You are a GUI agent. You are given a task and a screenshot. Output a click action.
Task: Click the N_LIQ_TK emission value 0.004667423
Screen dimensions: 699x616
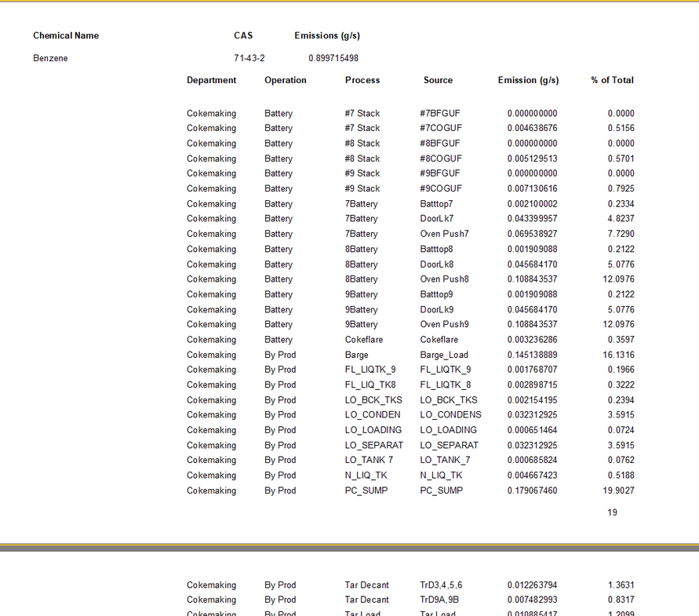[x=532, y=476]
